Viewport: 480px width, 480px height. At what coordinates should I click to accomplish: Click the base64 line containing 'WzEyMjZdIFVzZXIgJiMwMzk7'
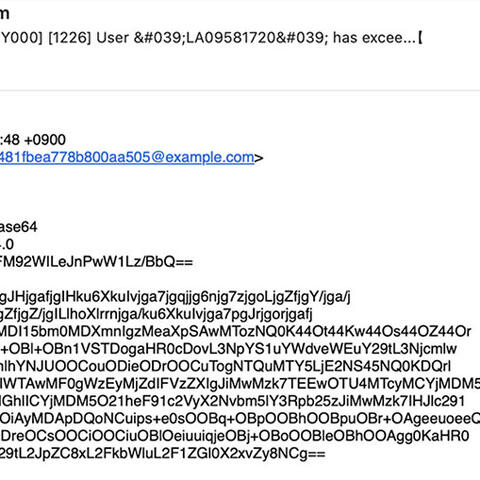[240, 384]
